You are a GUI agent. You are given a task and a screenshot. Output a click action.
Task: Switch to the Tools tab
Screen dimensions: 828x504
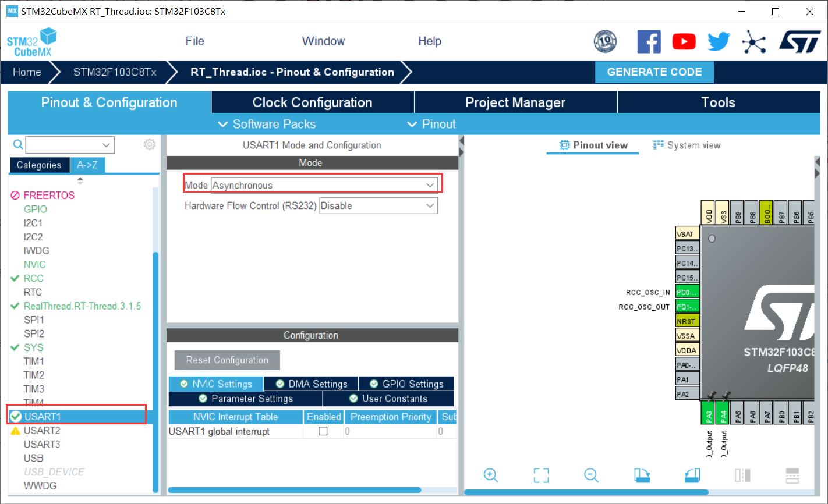pos(719,102)
